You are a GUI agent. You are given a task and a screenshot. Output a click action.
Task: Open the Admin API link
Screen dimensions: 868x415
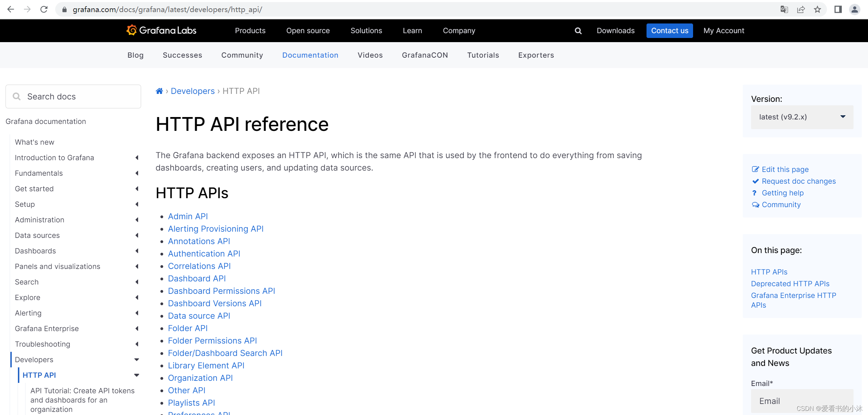click(x=188, y=216)
